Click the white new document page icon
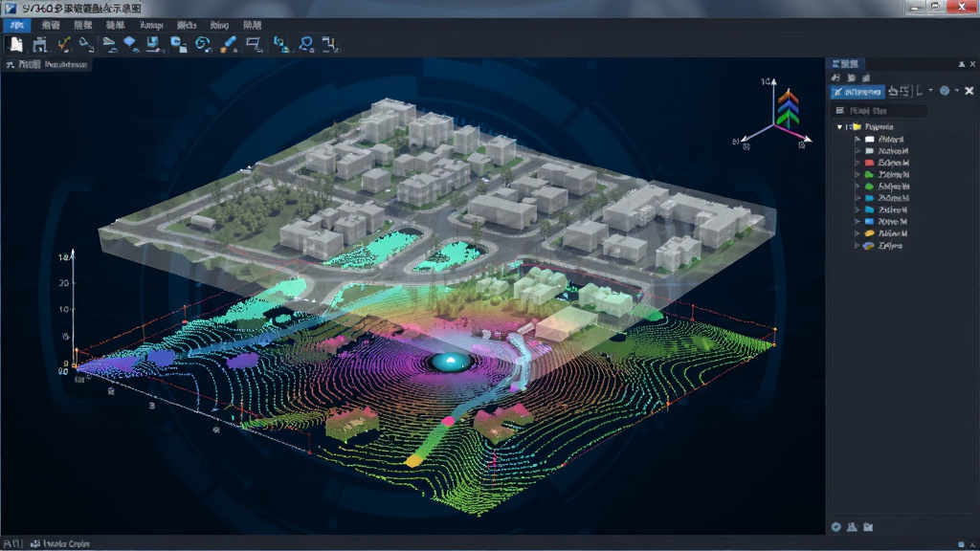980x551 pixels. click(x=16, y=44)
